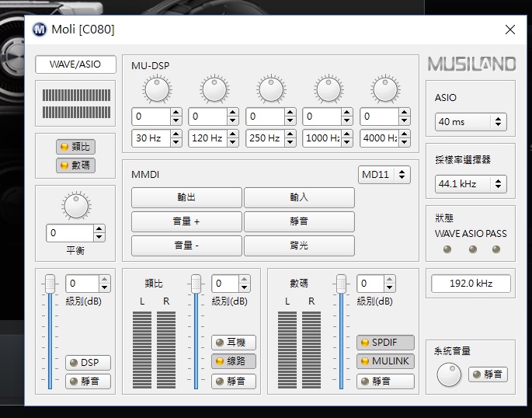Decrease the 4000 Hz frequency spinner

pyautogui.click(x=404, y=142)
